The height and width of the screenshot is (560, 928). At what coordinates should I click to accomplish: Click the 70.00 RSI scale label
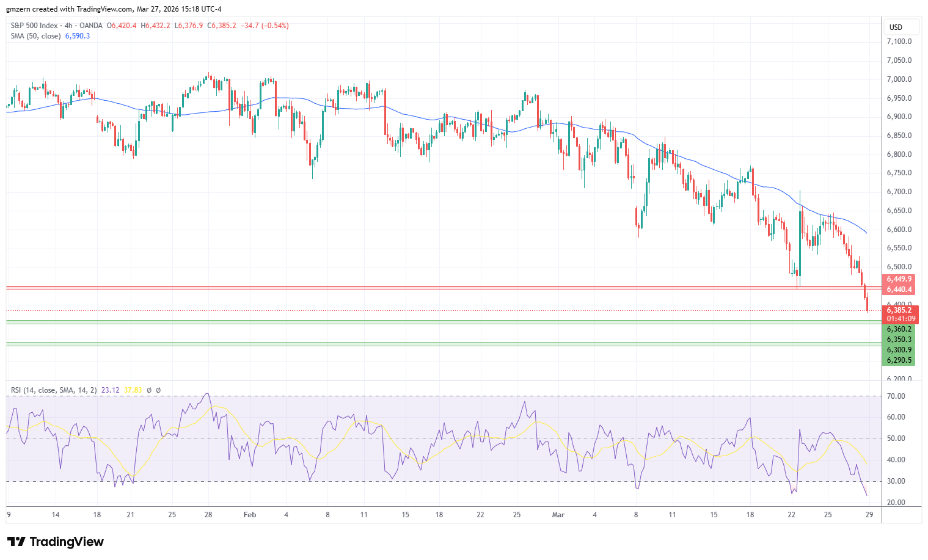point(896,396)
